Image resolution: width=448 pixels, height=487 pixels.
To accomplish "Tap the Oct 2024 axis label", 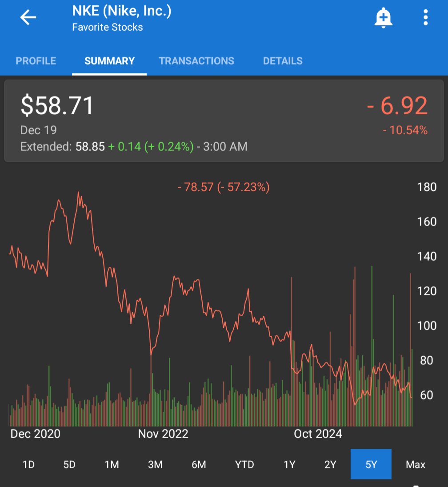I will click(x=318, y=434).
